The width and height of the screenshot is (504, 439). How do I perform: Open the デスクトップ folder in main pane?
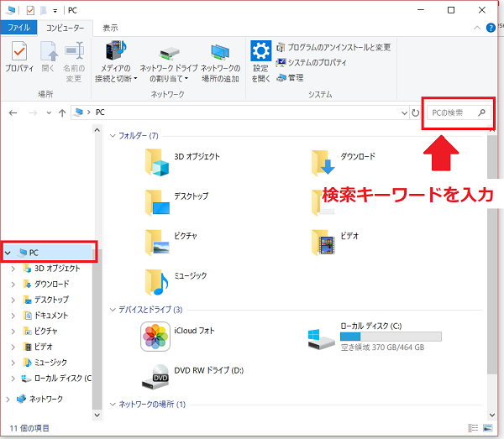(x=176, y=202)
